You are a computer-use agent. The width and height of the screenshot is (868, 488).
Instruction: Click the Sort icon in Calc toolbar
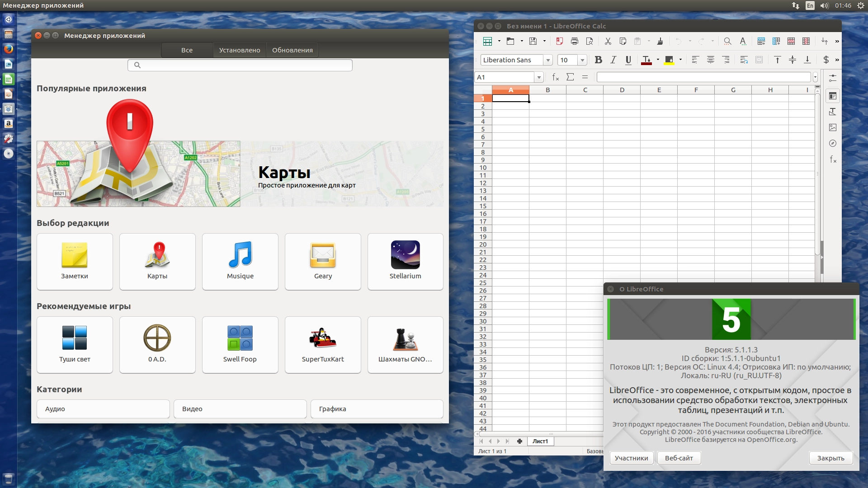[825, 41]
